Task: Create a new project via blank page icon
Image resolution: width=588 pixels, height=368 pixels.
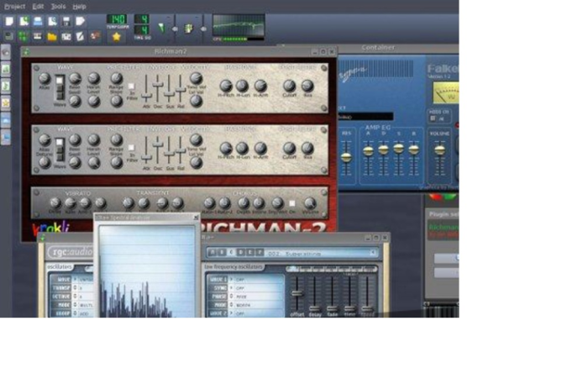Action: pos(9,21)
